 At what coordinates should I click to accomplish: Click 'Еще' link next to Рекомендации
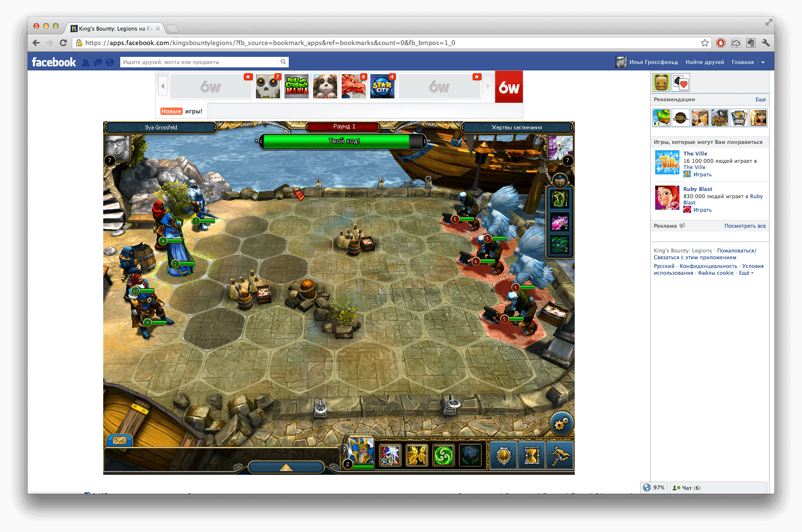click(760, 99)
